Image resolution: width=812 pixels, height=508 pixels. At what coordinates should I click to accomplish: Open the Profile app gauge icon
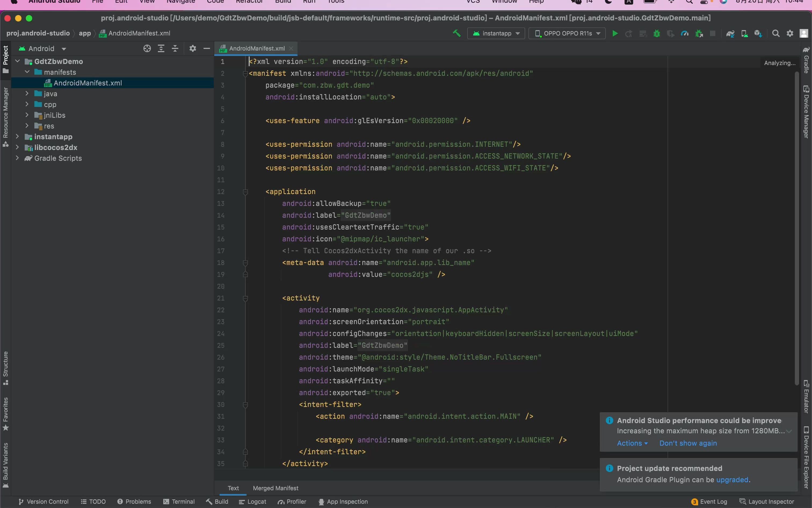[x=684, y=33]
